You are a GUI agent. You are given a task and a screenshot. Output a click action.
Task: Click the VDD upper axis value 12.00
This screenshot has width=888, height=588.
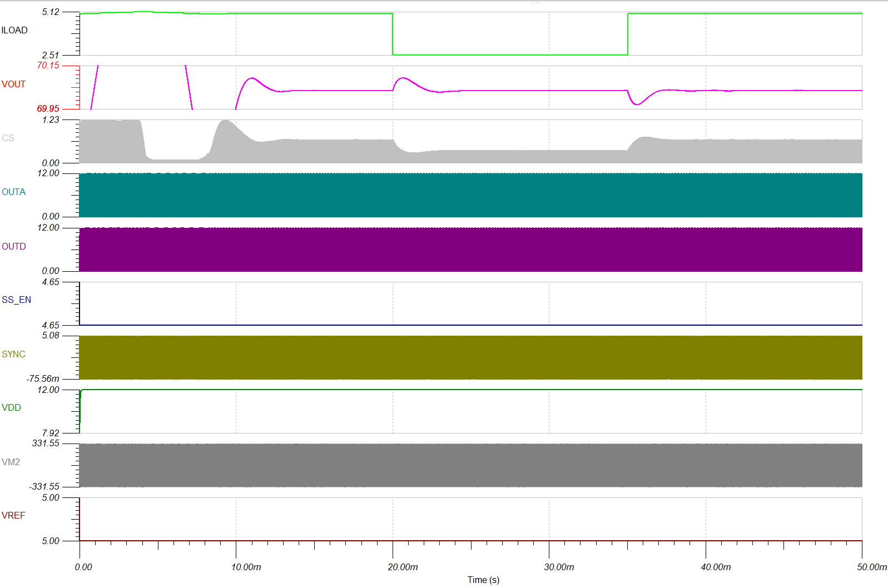pyautogui.click(x=48, y=390)
